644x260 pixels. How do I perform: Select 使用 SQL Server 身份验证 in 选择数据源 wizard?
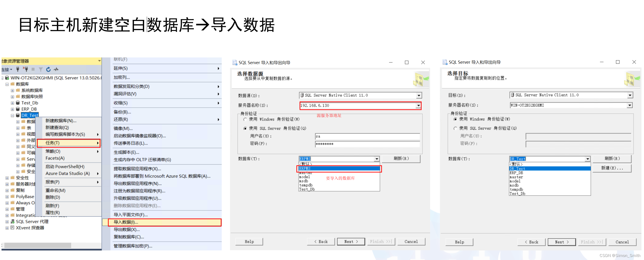(245, 128)
